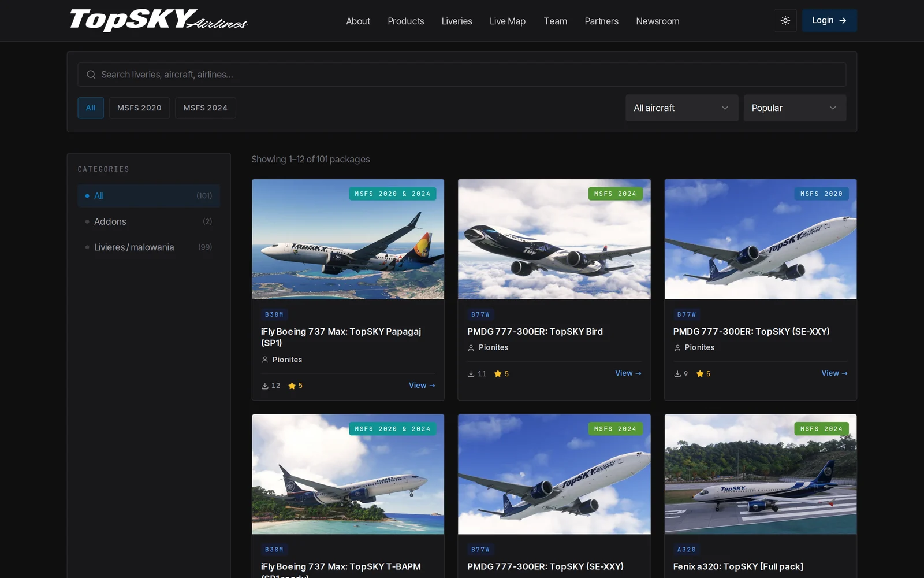Click download icon on TopSKY Bird card
Viewport: 924px width, 578px height.
pos(471,374)
